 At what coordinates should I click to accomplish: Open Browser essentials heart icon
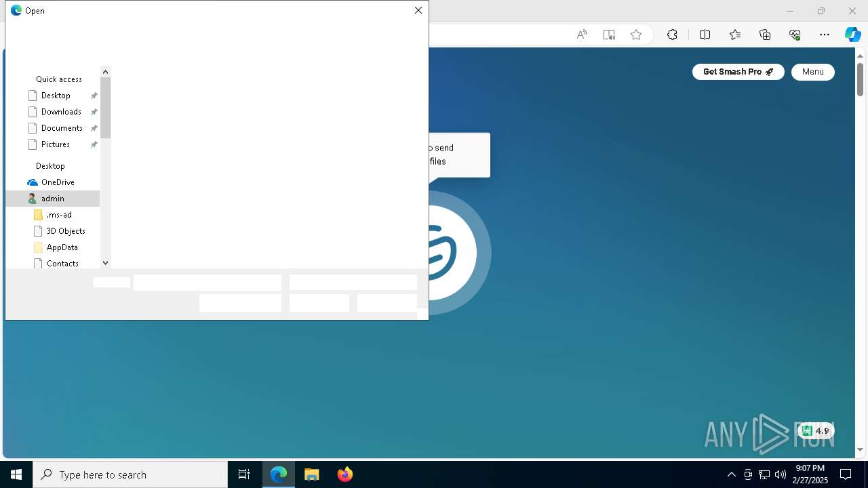(x=795, y=35)
